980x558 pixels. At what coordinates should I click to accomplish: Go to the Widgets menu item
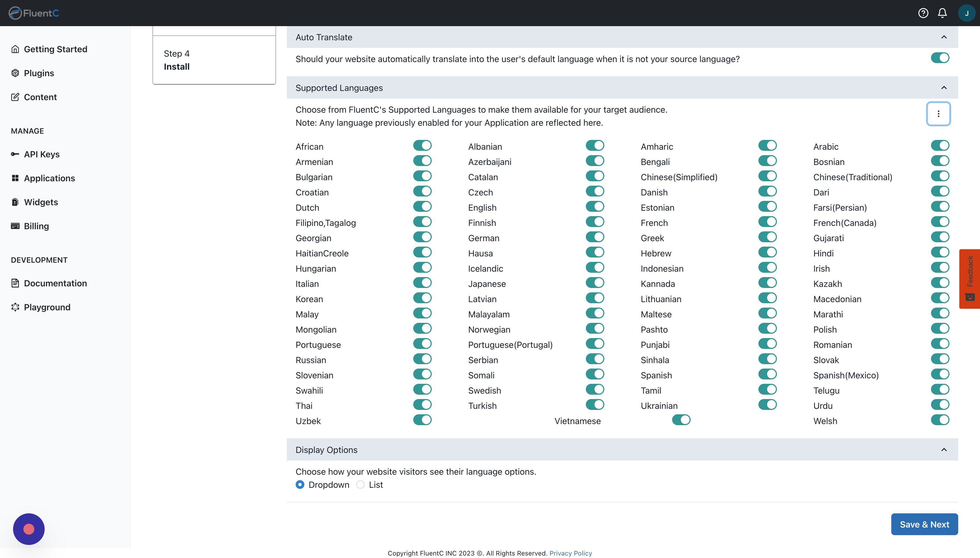(x=41, y=202)
